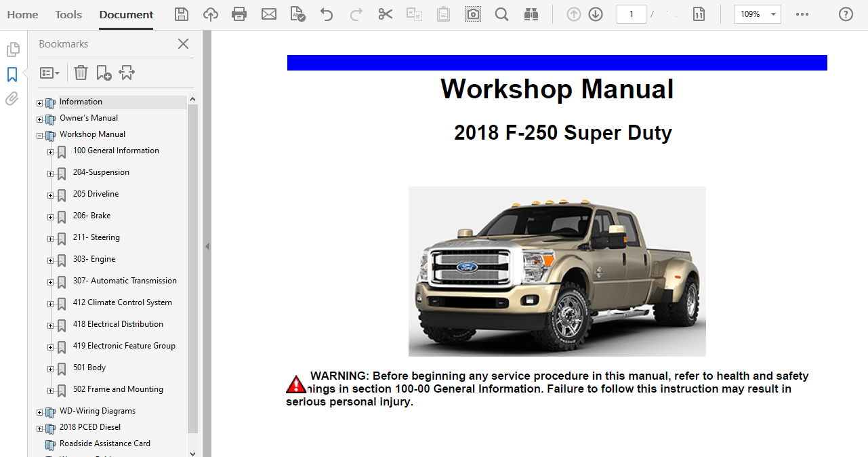The height and width of the screenshot is (457, 868).
Task: Add a new bookmark using the bookmark-plus icon
Action: click(104, 73)
